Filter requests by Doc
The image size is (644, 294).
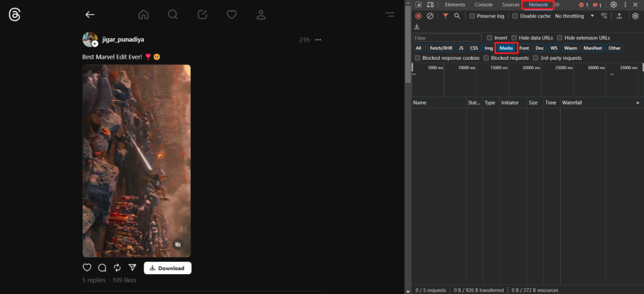(x=540, y=48)
